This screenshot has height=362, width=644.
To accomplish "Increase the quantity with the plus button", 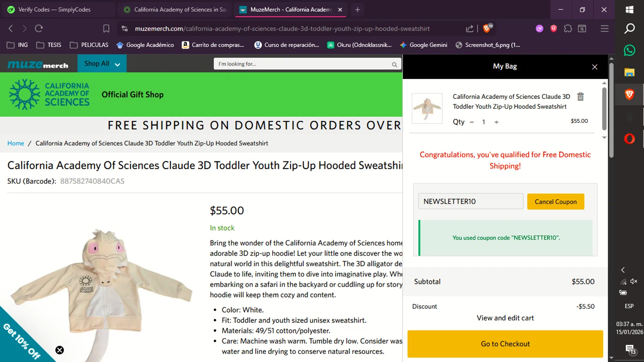I will pyautogui.click(x=496, y=122).
